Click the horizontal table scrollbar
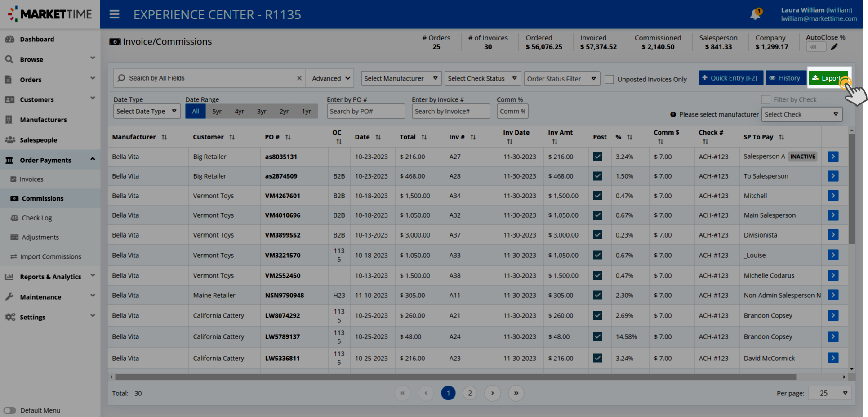 [x=455, y=377]
